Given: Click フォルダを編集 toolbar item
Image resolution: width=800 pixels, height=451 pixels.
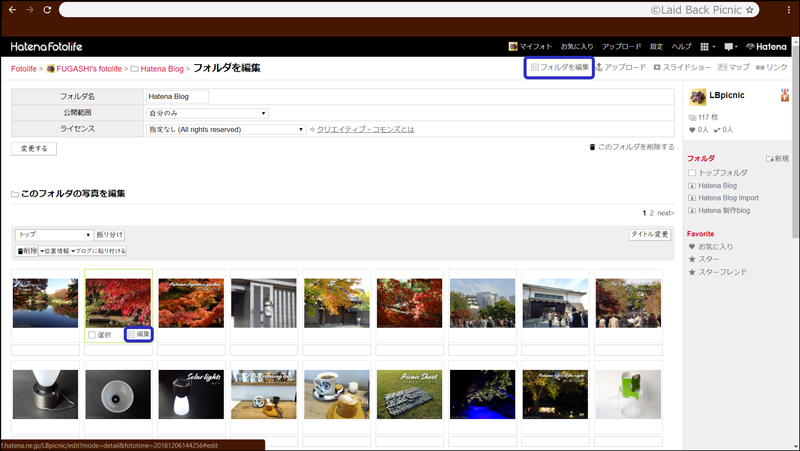Looking at the screenshot, I should (560, 67).
